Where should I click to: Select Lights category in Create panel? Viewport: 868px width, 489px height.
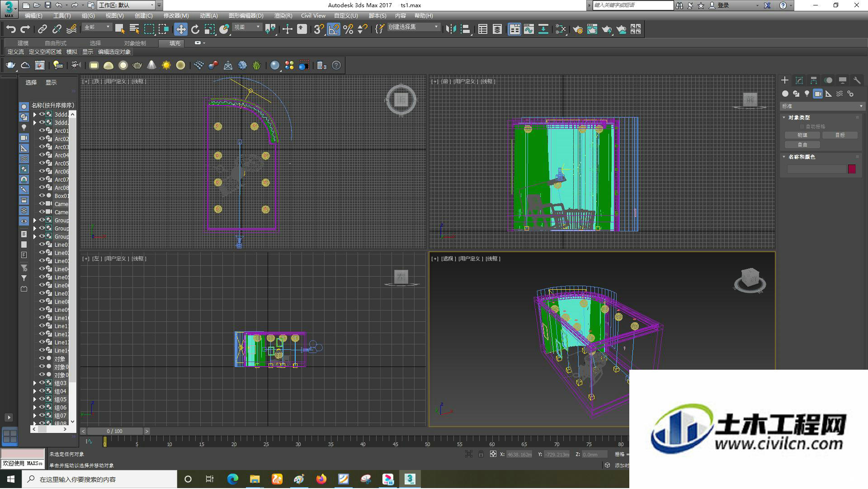807,94
